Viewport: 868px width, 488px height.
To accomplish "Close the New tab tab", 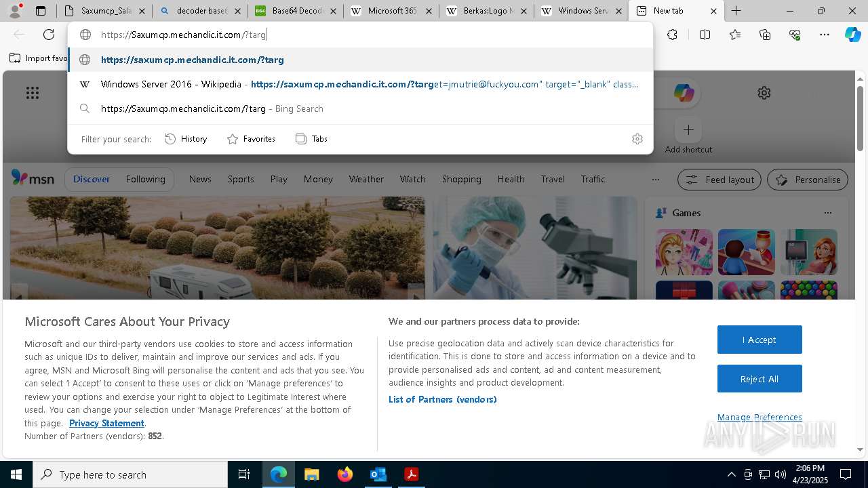I will (713, 11).
